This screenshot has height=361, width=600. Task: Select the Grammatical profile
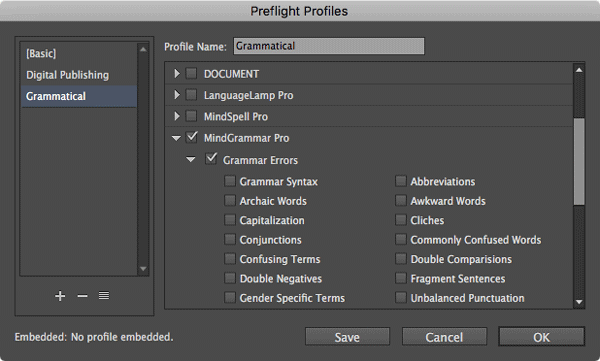tap(79, 96)
